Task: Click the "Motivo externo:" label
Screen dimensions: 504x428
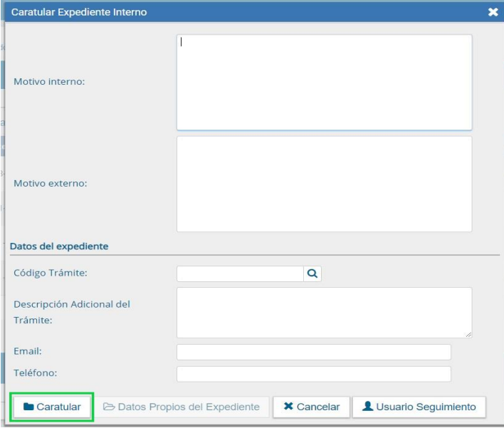Action: tap(50, 183)
